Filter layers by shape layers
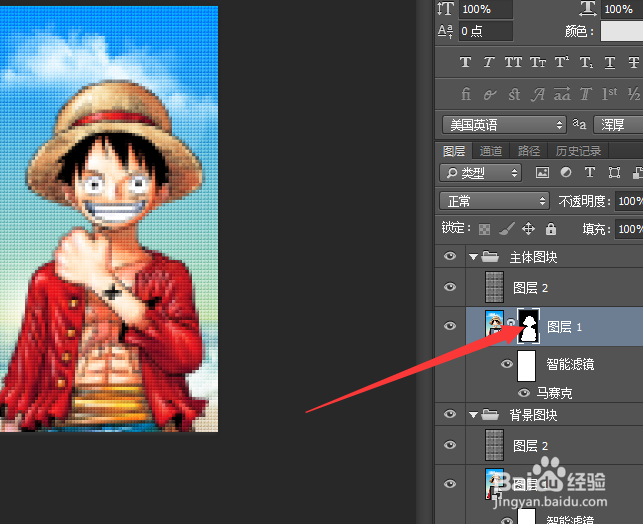Image resolution: width=643 pixels, height=524 pixels. 614,173
